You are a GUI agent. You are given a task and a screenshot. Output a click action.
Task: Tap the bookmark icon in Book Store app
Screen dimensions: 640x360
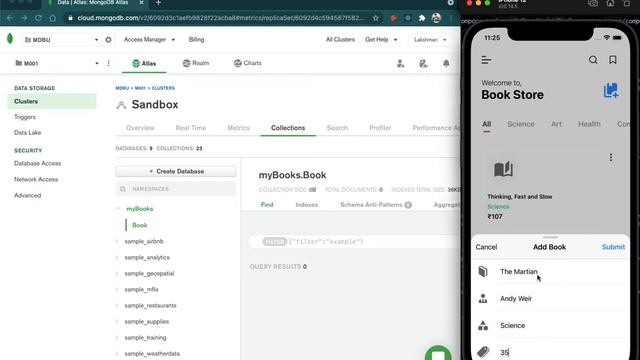click(613, 60)
